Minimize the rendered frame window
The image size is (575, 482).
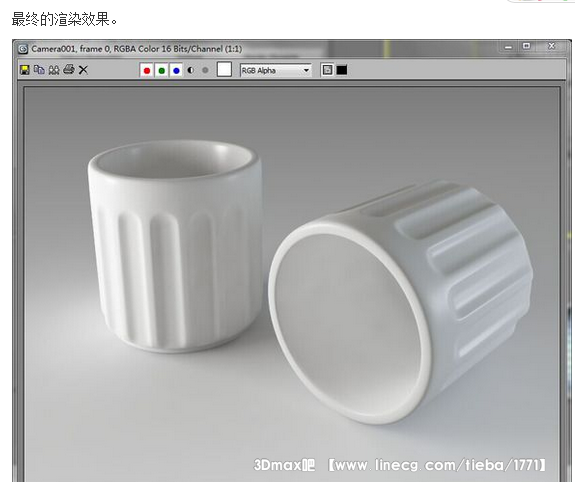(x=508, y=47)
